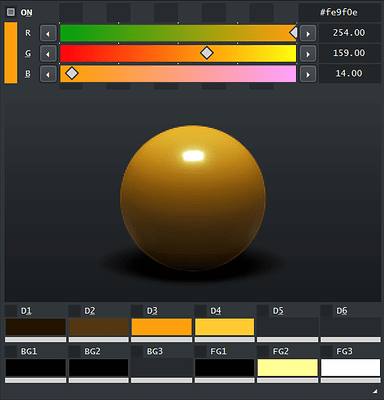Toggle the BG2 checkbox
The image size is (384, 400).
(74, 351)
